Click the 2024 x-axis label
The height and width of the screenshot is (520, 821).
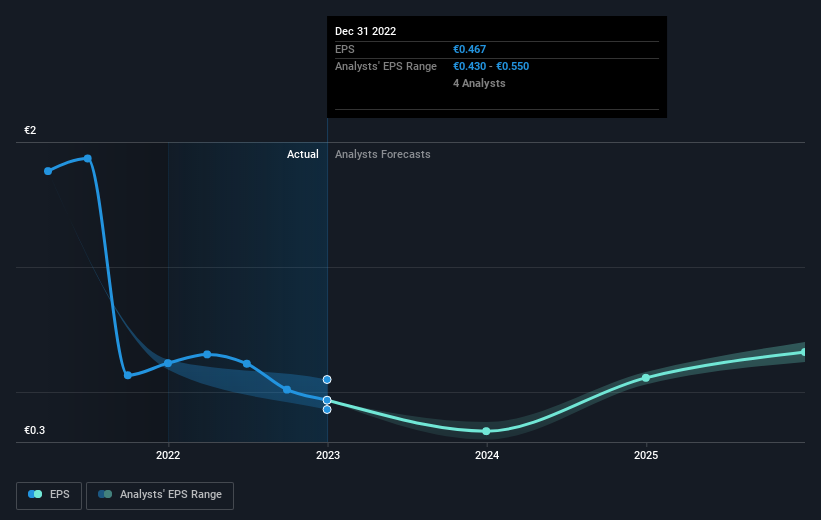487,455
